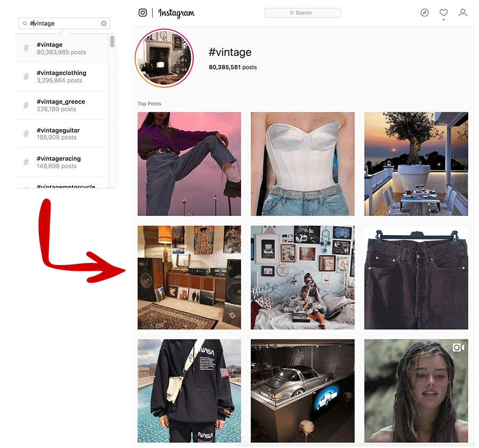Open the Instagram wordmark home link
The image size is (479, 448).
tap(176, 13)
